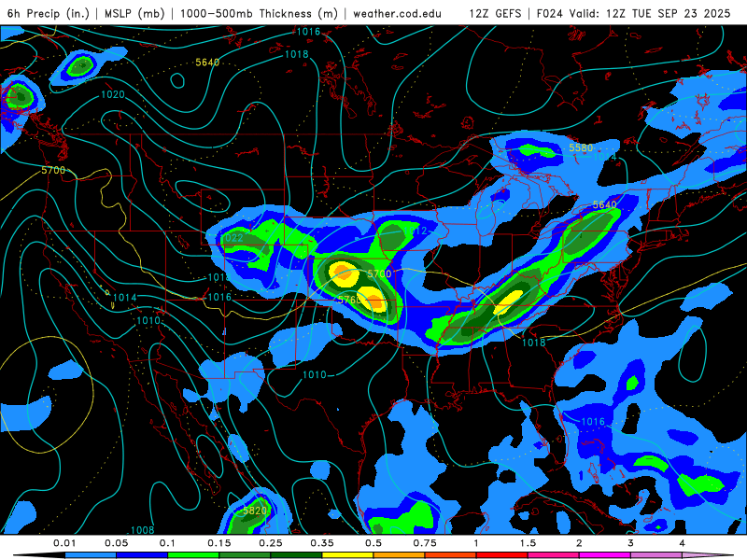Click the 'weather.cod.edu' source text

(x=398, y=13)
